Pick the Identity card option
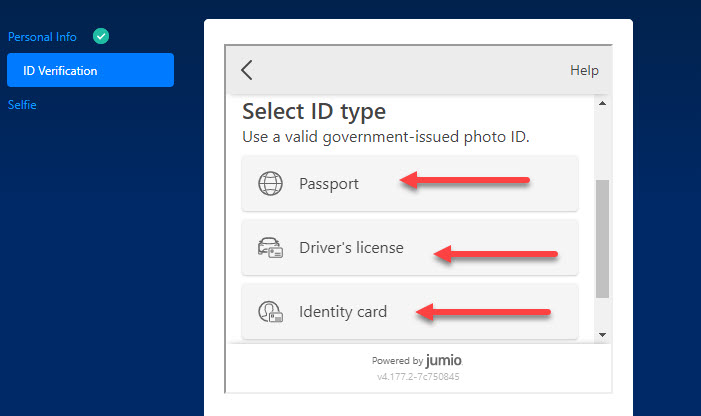Image resolution: width=701 pixels, height=416 pixels. [x=410, y=311]
